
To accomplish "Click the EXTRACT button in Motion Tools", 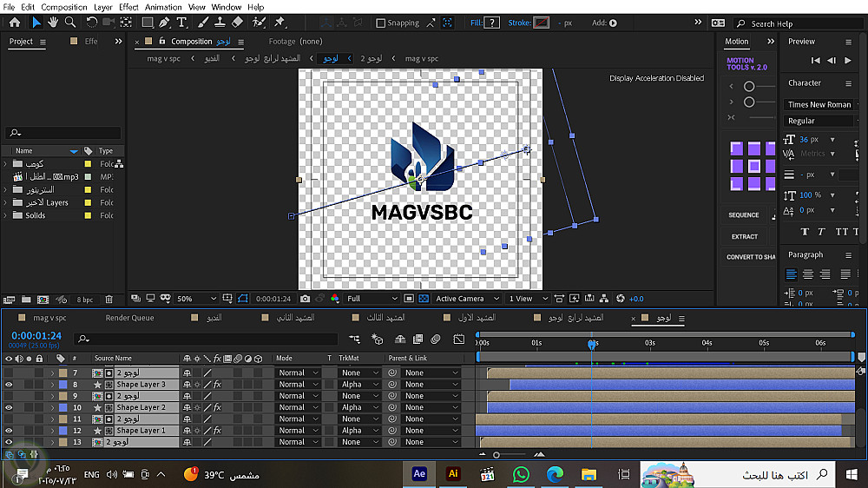I will [x=744, y=236].
